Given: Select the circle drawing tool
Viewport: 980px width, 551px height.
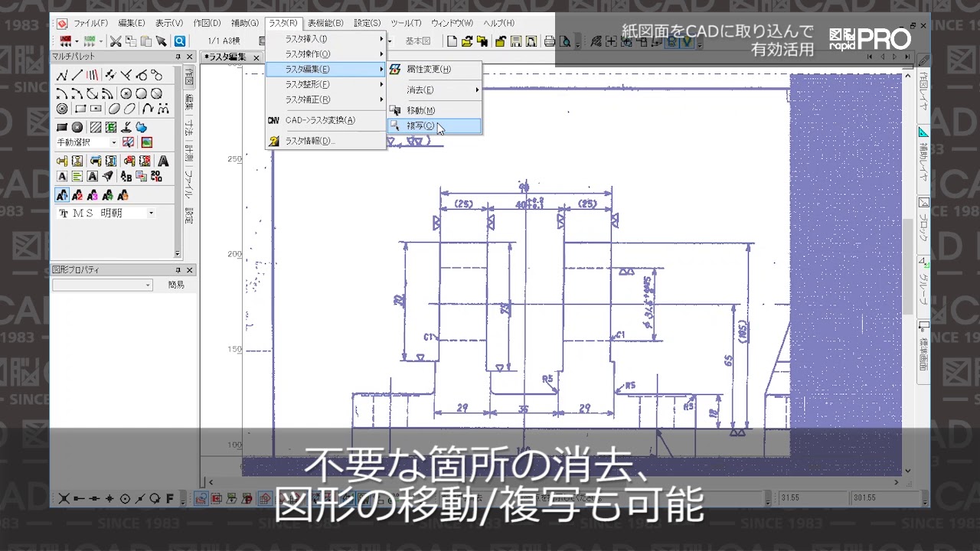Looking at the screenshot, I should coord(126,93).
